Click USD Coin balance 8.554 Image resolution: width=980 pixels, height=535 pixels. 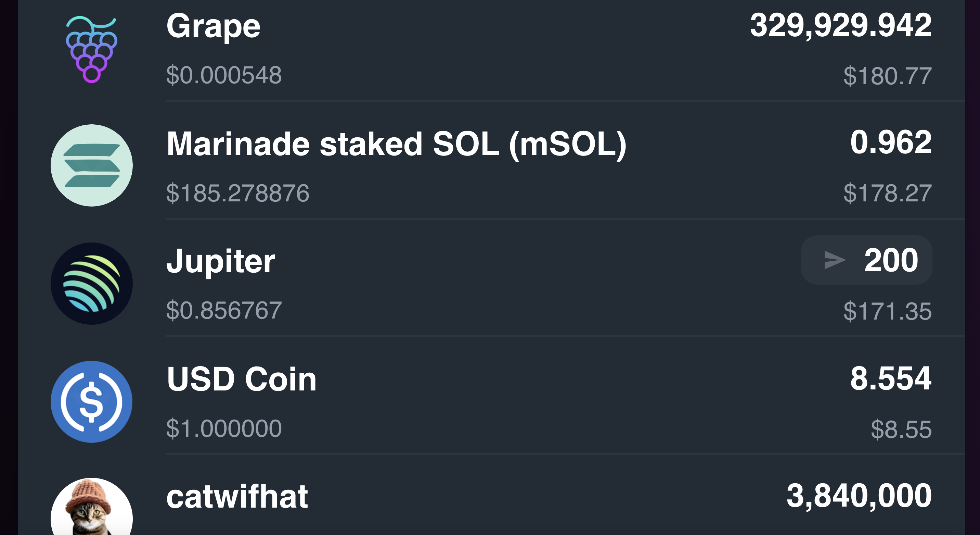(x=891, y=378)
